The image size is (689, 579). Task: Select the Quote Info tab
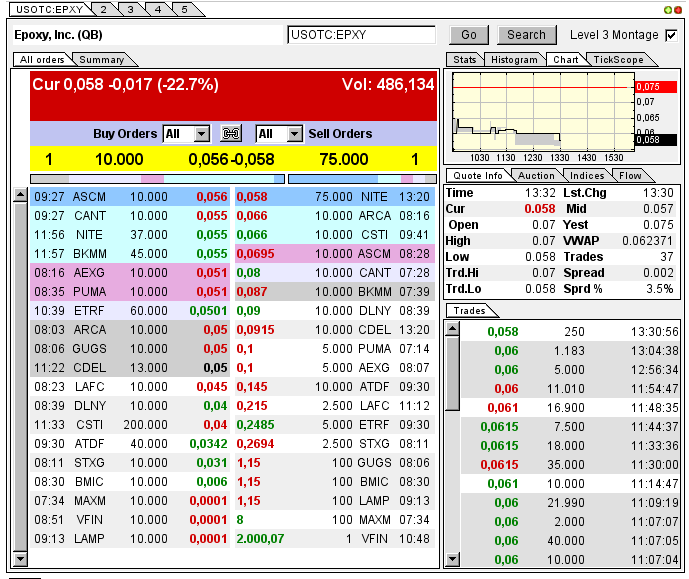[478, 176]
